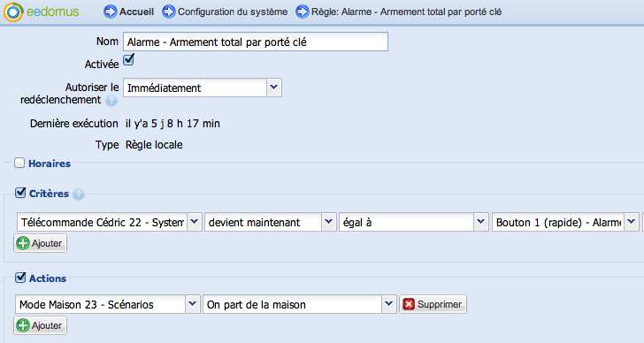644x343 pixels.
Task: Click Règle: Alarme breadcrumb text
Action: (x=406, y=11)
